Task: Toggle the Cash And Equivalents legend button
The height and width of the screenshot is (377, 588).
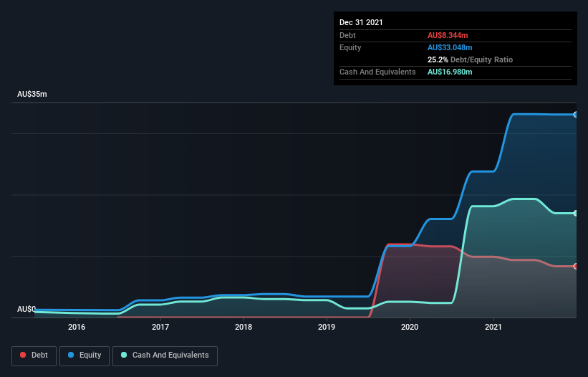Action: (x=165, y=355)
